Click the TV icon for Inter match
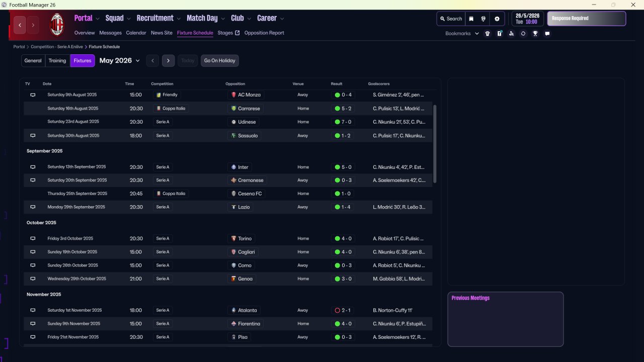Screen dimensions: 644x362 point(33,167)
